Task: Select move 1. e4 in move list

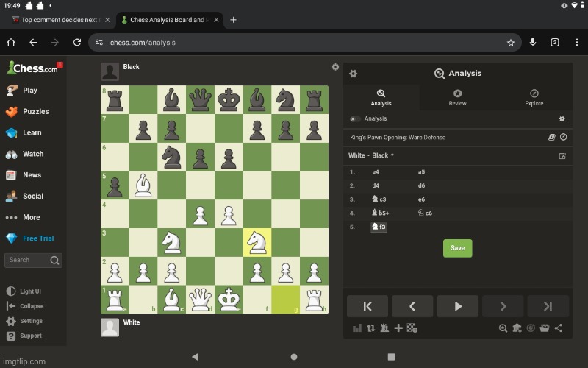Action: pyautogui.click(x=376, y=172)
